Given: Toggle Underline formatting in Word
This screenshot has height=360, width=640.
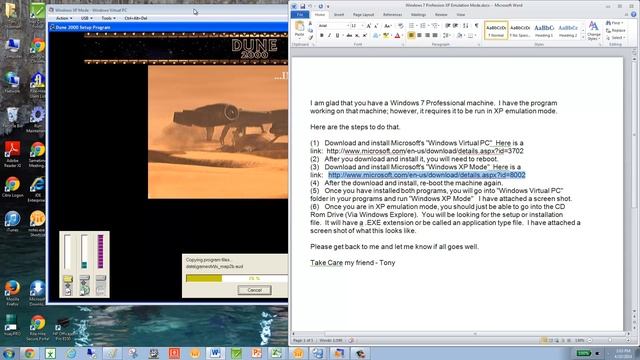Looking at the screenshot, I should (x=338, y=36).
